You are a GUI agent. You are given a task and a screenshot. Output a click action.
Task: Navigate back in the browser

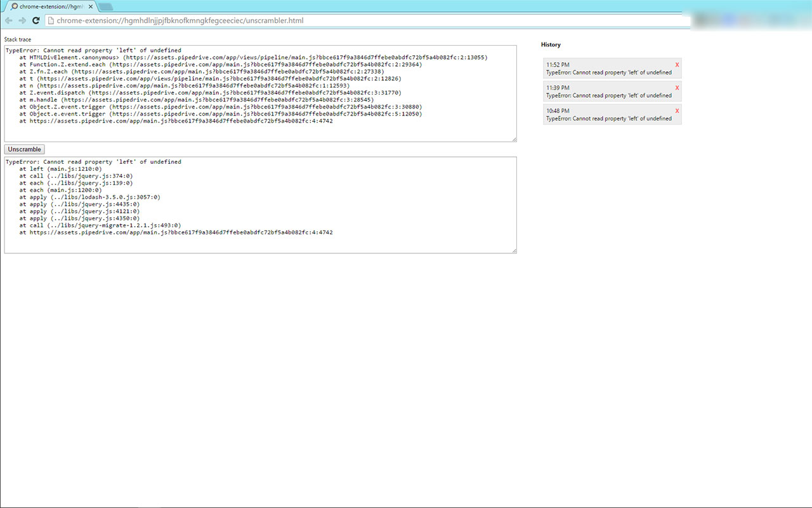tap(8, 20)
